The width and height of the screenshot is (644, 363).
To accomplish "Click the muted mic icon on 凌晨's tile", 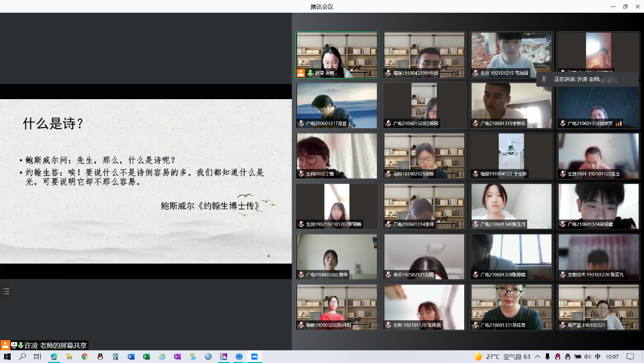I will (301, 124).
